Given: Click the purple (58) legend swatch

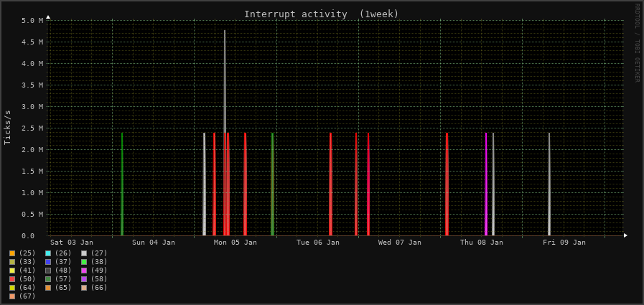Looking at the screenshot, I should (84, 279).
